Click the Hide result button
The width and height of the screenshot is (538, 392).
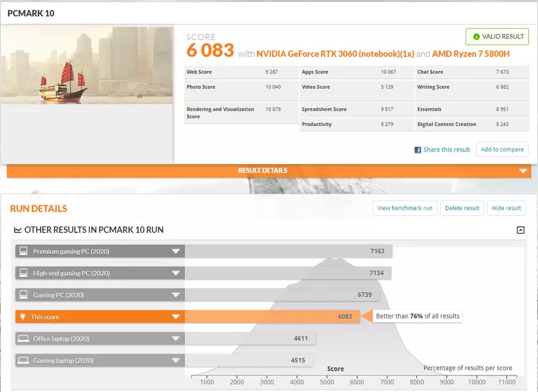506,208
